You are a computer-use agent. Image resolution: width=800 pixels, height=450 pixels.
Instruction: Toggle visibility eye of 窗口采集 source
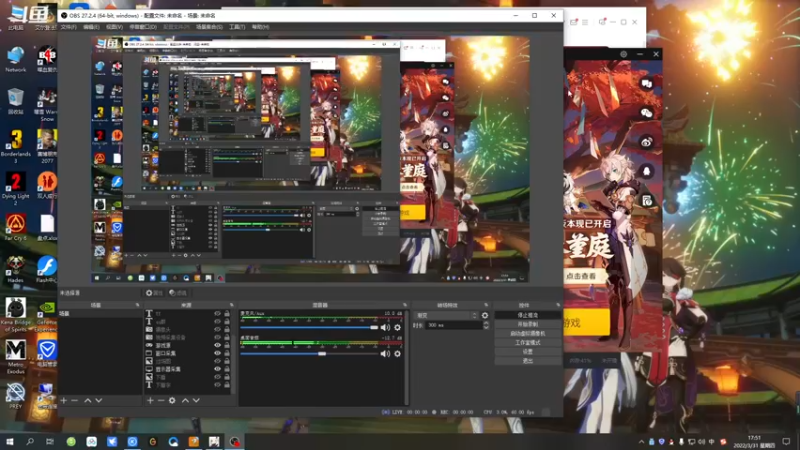218,353
